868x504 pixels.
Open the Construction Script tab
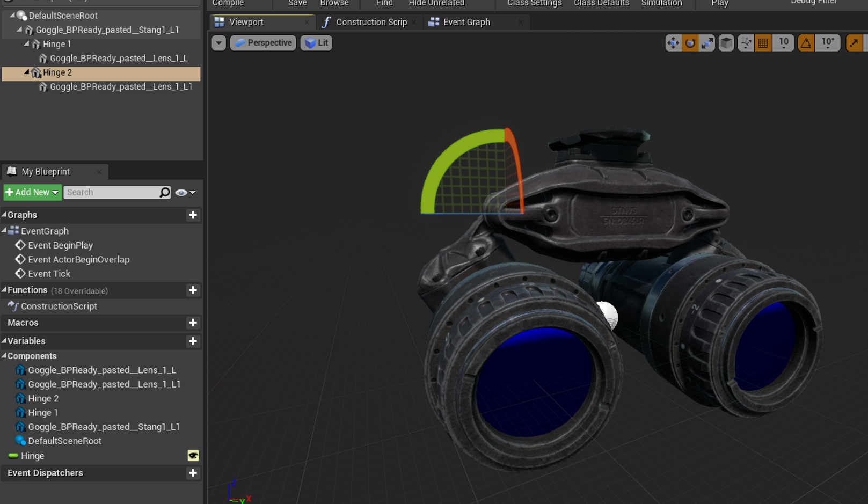[x=371, y=22]
